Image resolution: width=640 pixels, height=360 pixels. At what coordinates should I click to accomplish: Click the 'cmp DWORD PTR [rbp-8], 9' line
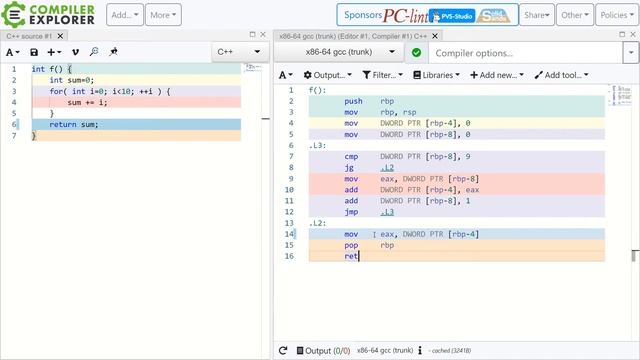(x=457, y=157)
